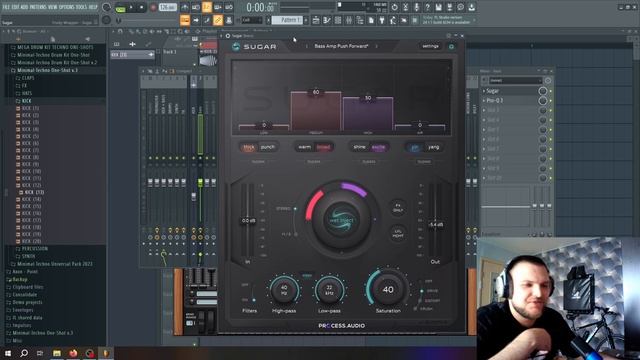This screenshot has width=640, height=360.
Task: Open the snap Cell dropdown
Action: click(252, 20)
